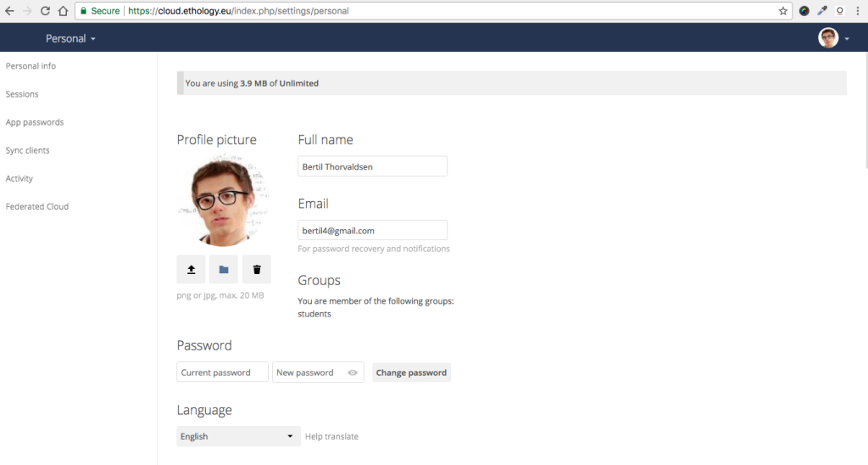The image size is (868, 465).
Task: Open App passwords section
Action: (x=34, y=122)
